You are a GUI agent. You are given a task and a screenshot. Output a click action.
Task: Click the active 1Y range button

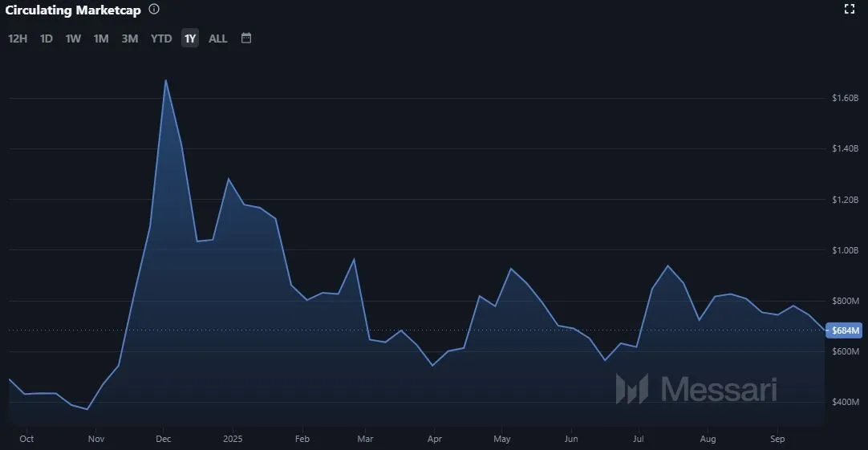coord(190,39)
